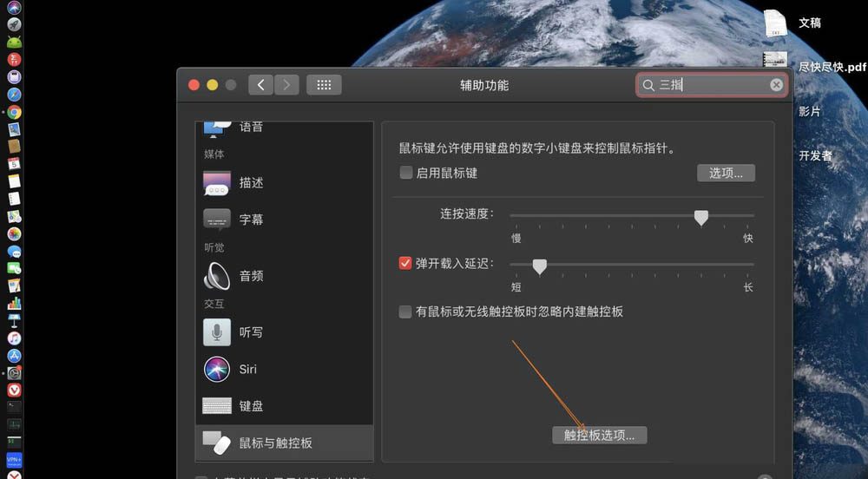This screenshot has width=868, height=479.
Task: Enable the 启用鼠标键 checkbox
Action: 405,173
